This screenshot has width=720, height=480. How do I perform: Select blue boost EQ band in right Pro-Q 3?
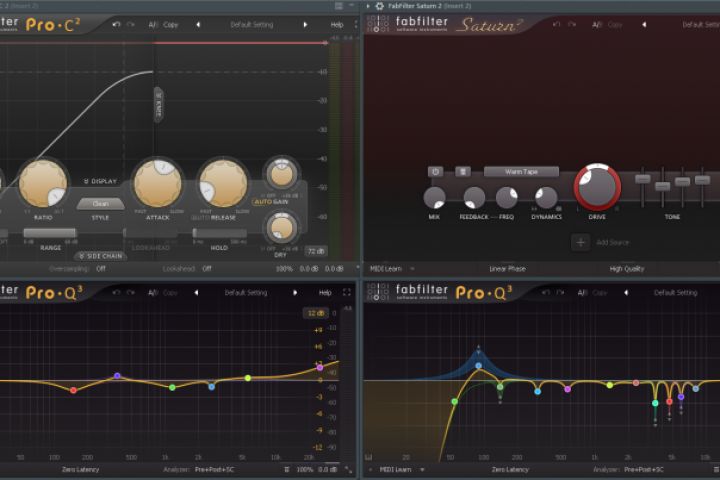tap(478, 366)
